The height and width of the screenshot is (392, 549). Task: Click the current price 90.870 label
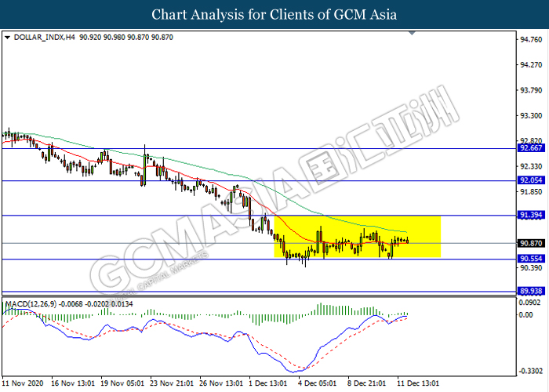pyautogui.click(x=531, y=243)
